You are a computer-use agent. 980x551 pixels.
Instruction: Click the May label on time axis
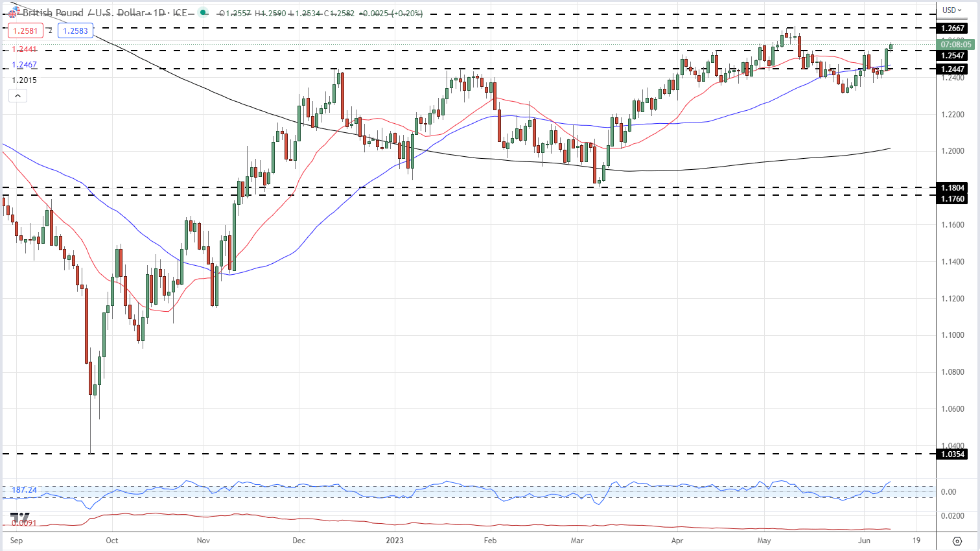pos(764,541)
